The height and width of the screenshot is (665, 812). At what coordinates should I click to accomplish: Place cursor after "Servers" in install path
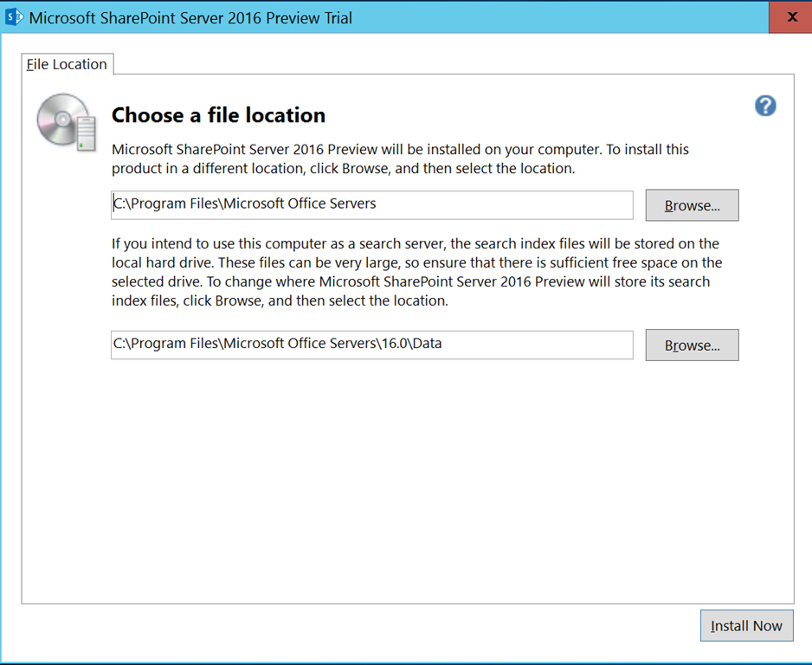click(x=377, y=203)
